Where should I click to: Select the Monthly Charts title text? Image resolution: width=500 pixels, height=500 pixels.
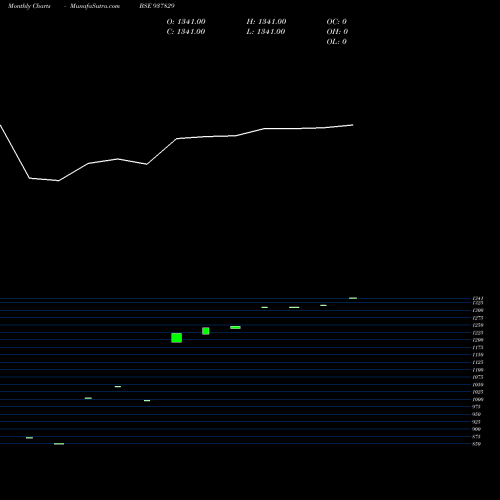pos(29,6)
